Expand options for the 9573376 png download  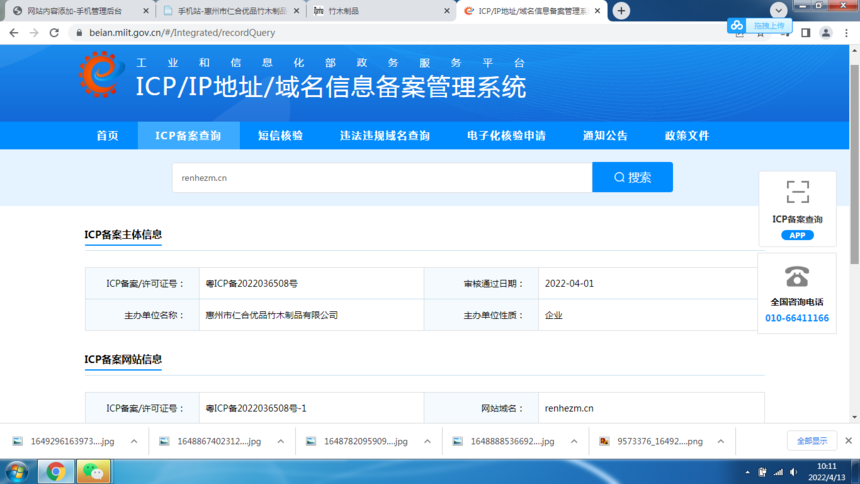coord(720,441)
